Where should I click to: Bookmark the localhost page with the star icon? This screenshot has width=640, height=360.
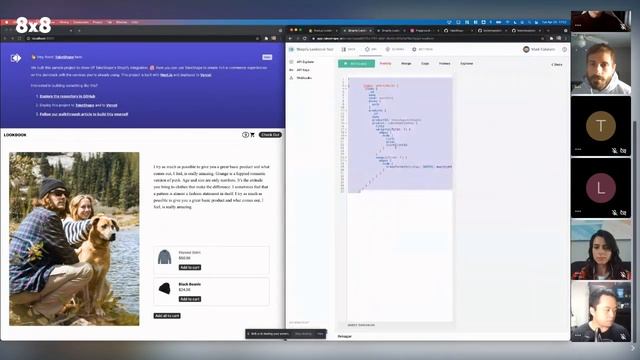257,38
